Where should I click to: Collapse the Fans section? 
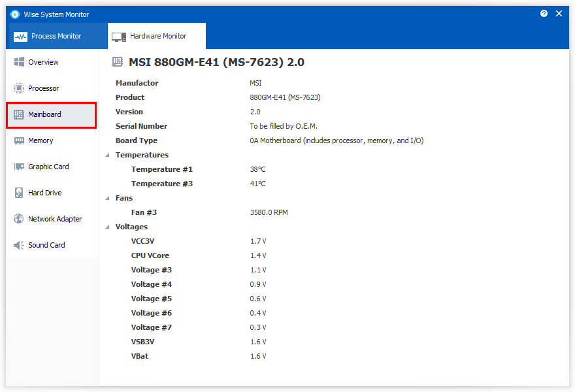(x=107, y=198)
